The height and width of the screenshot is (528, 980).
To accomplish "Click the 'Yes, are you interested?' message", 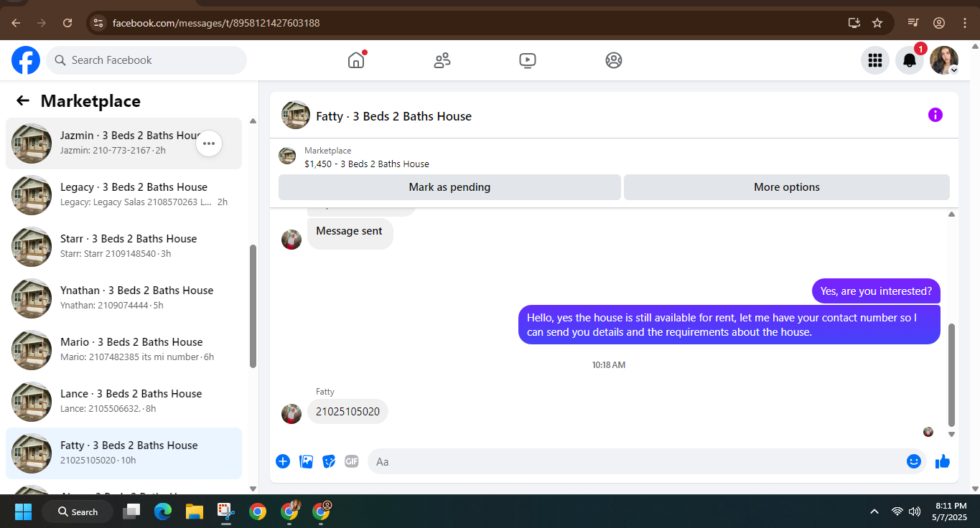I will tap(876, 291).
